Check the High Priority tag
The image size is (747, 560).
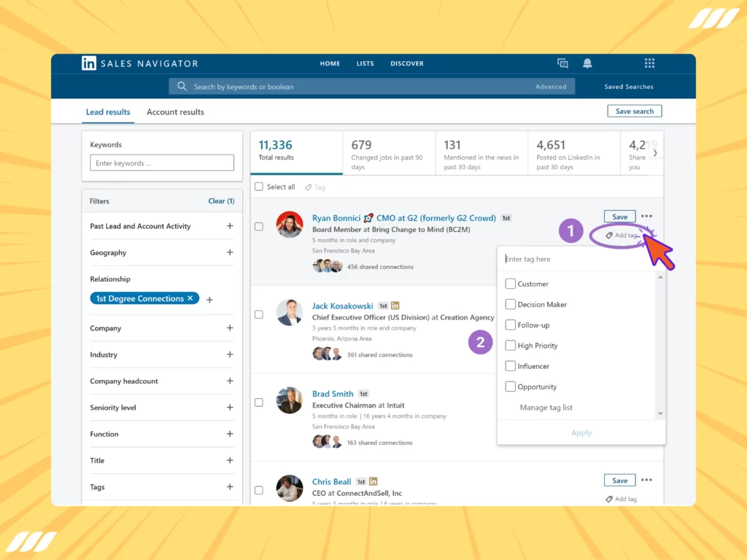pos(510,345)
